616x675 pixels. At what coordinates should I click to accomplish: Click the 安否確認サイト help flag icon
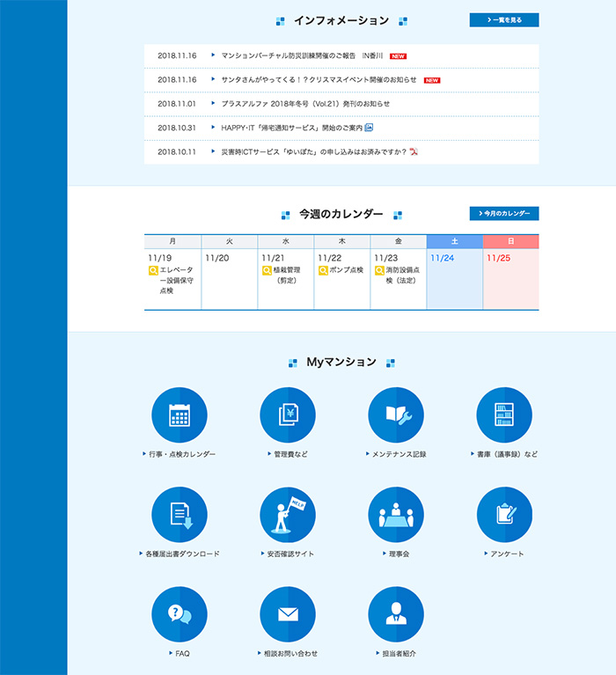(288, 514)
